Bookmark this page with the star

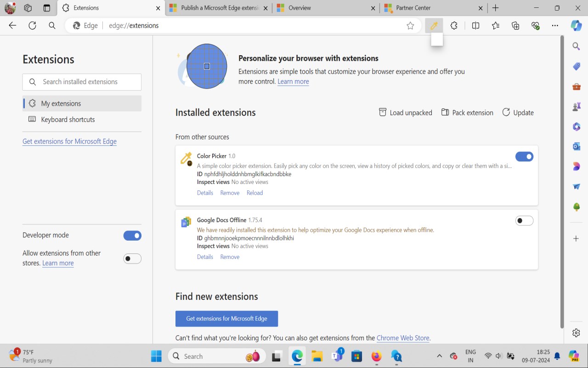(410, 26)
